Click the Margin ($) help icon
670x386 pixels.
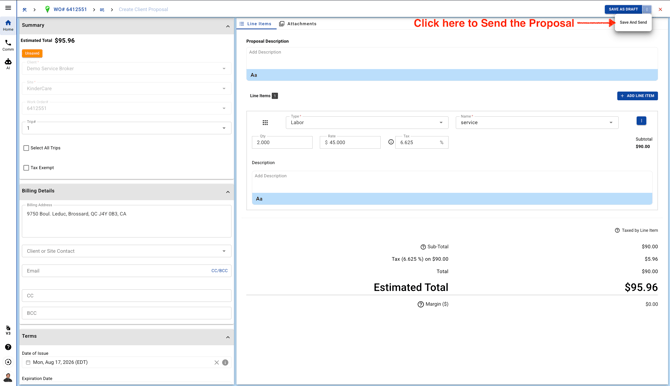point(420,304)
